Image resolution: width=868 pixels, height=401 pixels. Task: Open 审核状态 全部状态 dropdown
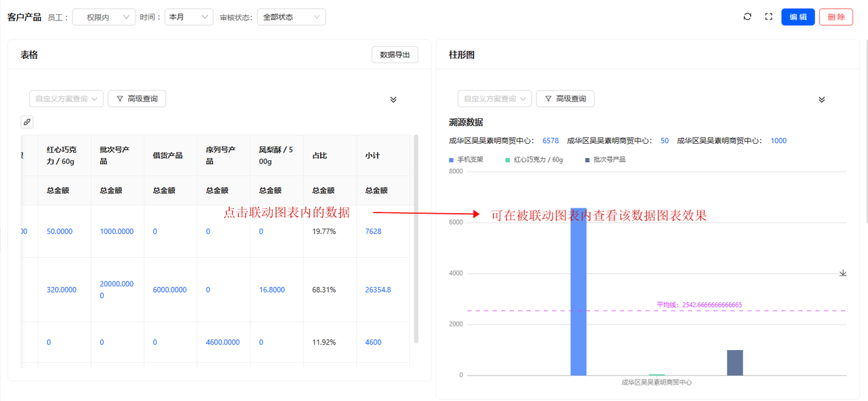[x=292, y=17]
